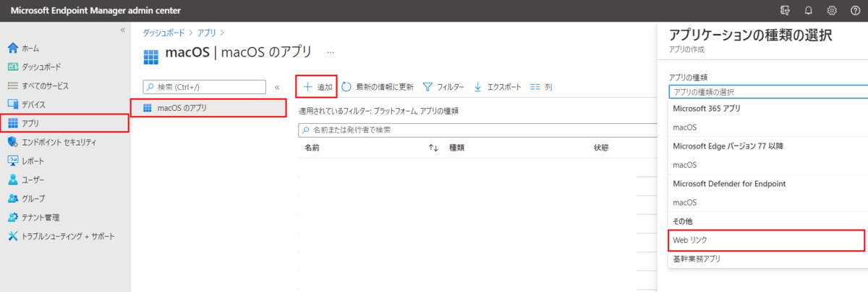
Task: Open the アプリの種類の選択 combo box
Action: (768, 92)
